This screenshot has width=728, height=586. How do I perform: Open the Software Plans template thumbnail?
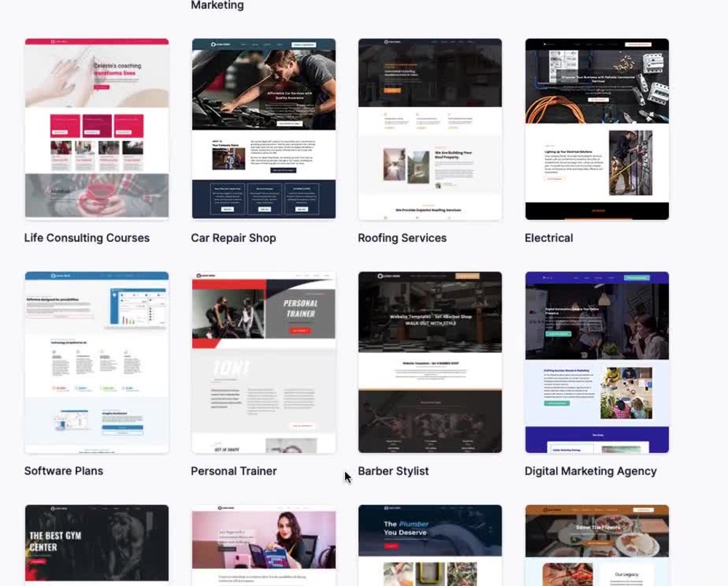pos(97,363)
